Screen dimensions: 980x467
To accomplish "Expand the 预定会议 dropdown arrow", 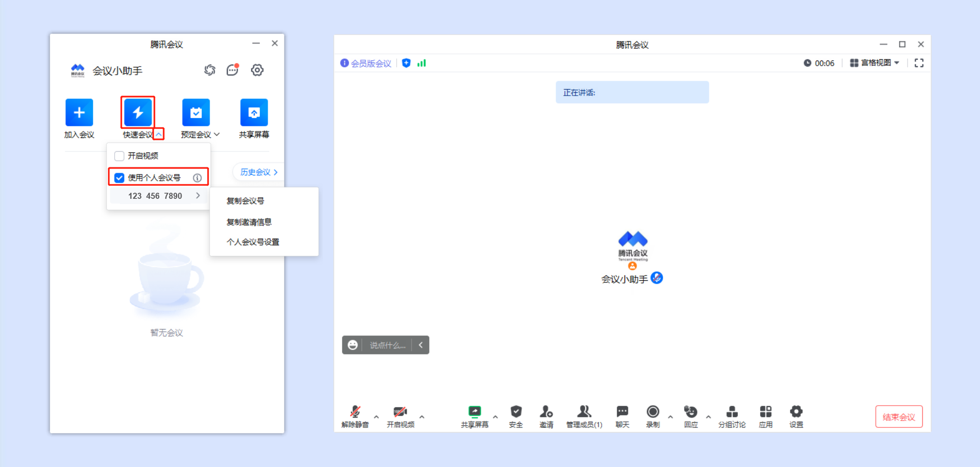I will click(x=217, y=134).
